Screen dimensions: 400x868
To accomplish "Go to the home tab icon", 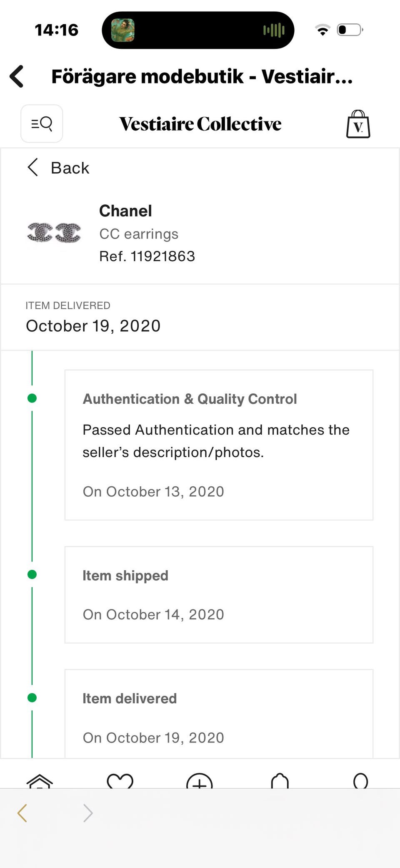I will point(40,781).
